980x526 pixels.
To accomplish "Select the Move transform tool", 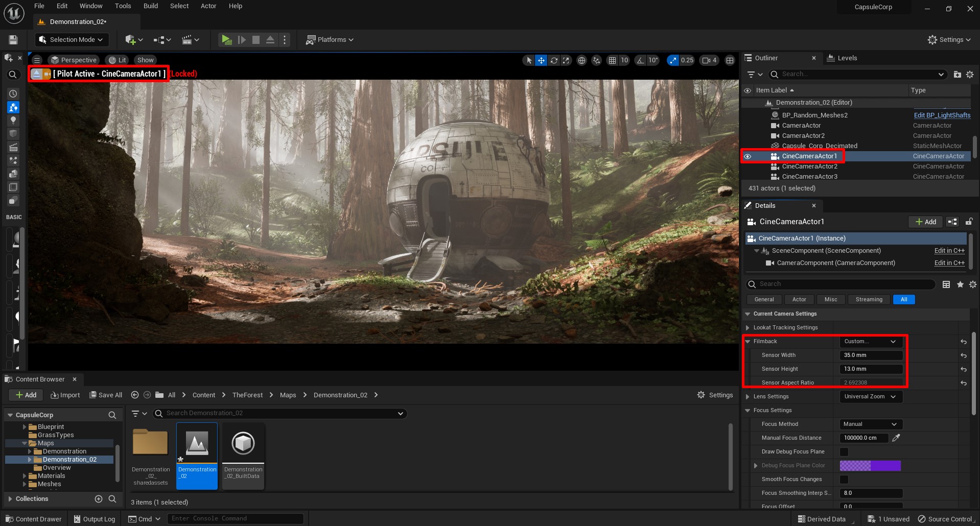I will (541, 60).
